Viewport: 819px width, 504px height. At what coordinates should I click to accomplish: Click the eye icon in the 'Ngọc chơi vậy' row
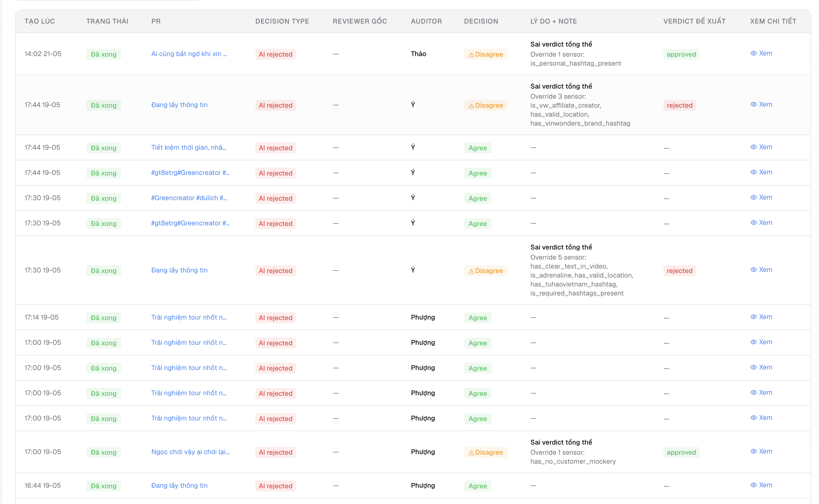click(x=753, y=451)
